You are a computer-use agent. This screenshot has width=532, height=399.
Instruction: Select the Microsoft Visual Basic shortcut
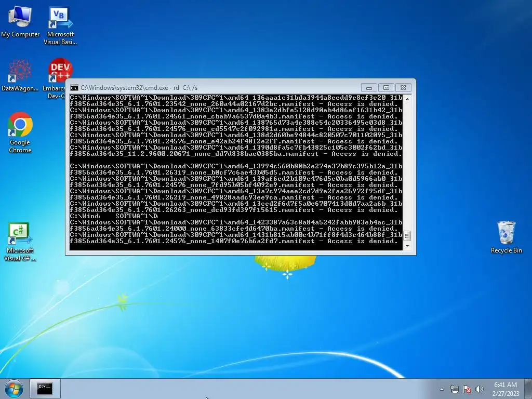(x=60, y=26)
